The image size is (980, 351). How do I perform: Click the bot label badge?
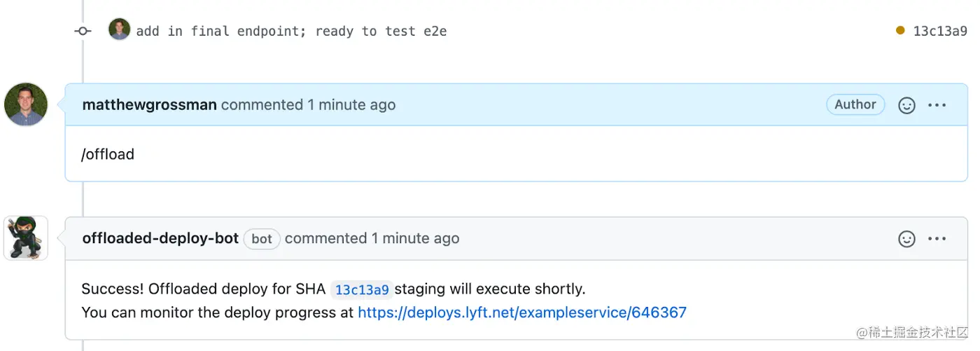coord(262,239)
